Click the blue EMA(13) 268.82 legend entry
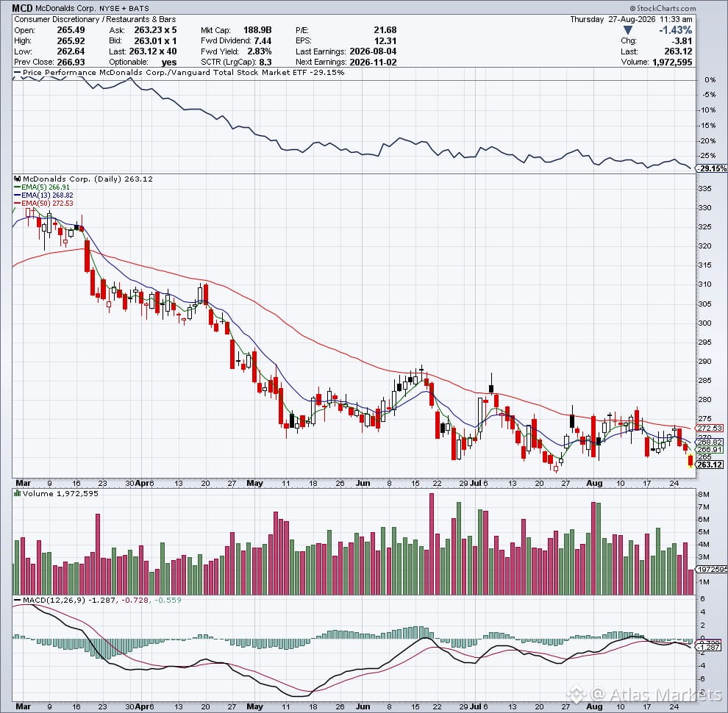 pyautogui.click(x=43, y=195)
